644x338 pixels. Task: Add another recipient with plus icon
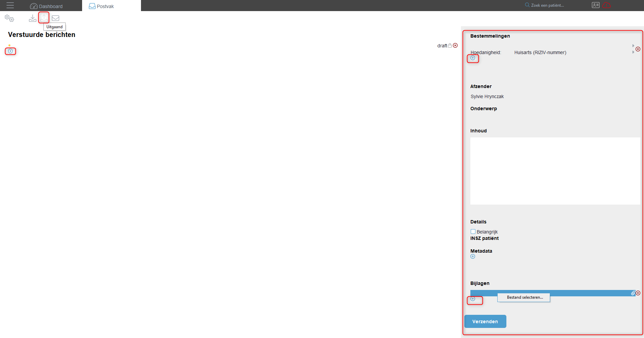coord(473,58)
